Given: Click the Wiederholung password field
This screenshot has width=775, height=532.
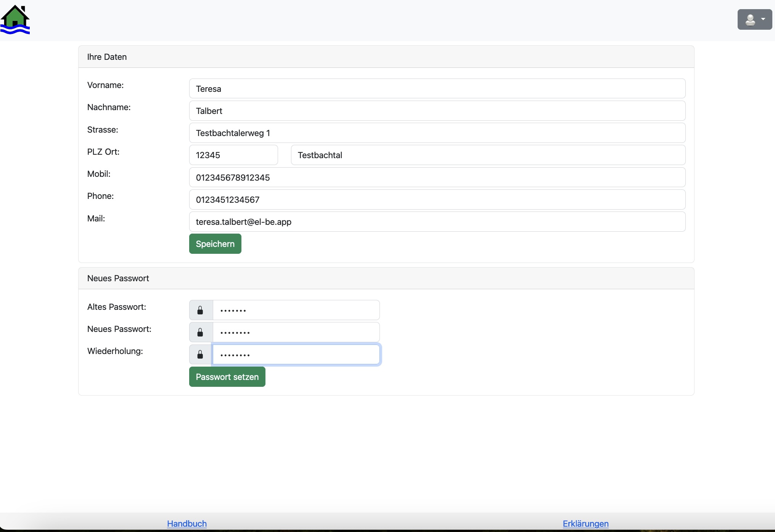Looking at the screenshot, I should (x=296, y=355).
